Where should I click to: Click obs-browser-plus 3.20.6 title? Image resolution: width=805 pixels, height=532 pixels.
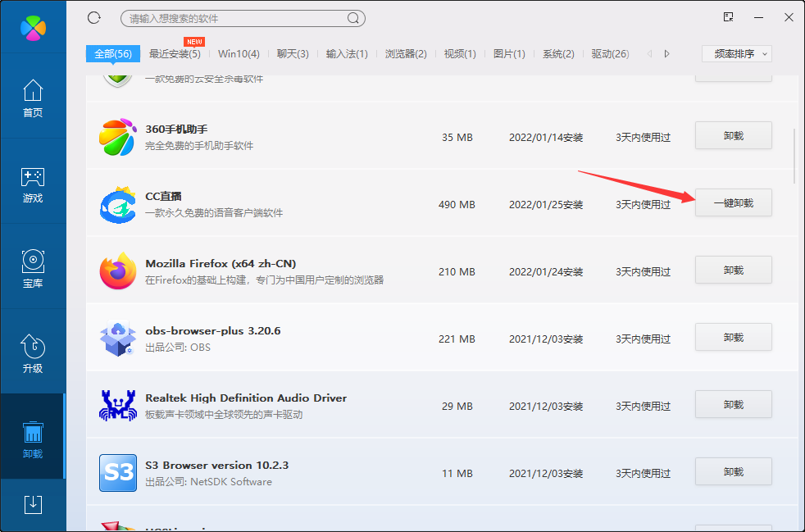[x=213, y=330]
